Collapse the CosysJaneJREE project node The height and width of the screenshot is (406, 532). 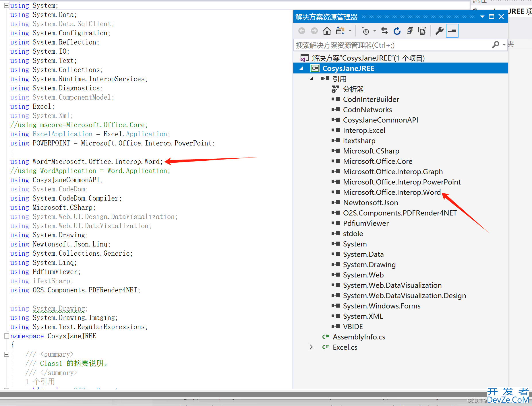point(301,68)
